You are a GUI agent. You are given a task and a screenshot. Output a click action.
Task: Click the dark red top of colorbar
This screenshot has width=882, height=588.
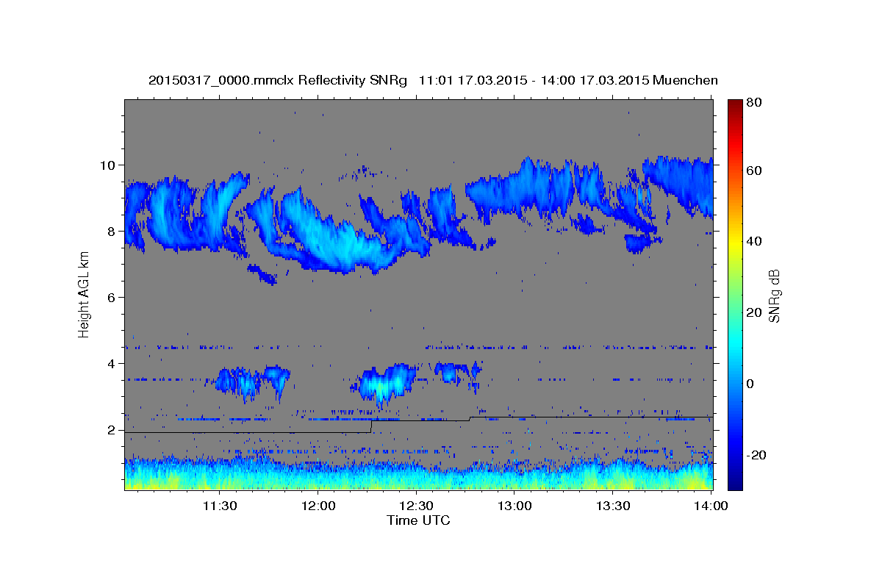tap(734, 104)
